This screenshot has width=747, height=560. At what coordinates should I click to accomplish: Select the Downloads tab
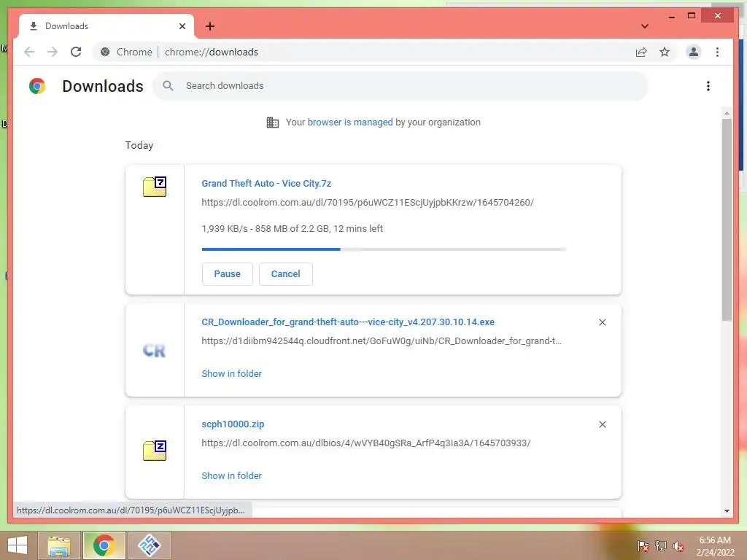pos(107,26)
